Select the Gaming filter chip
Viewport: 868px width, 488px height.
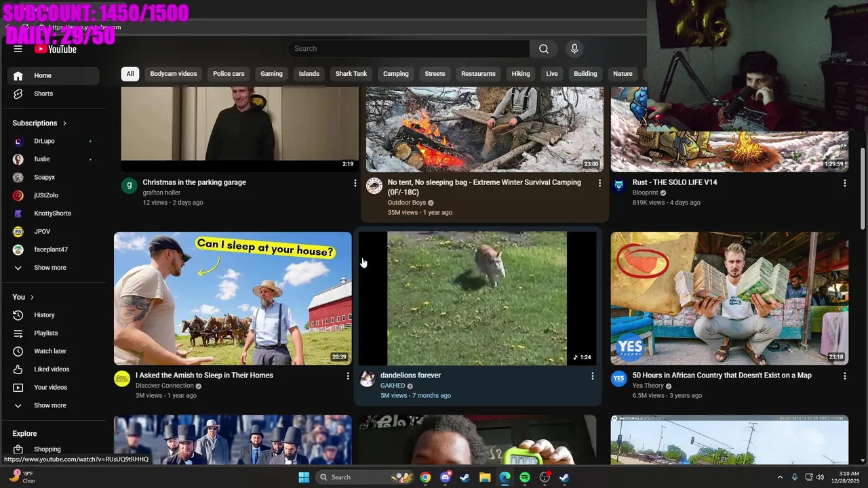pyautogui.click(x=271, y=74)
